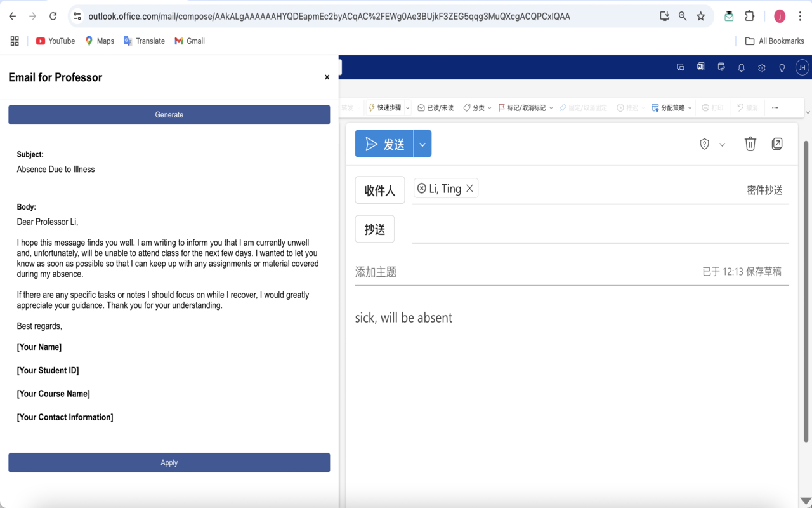Open the Send button's dropdown arrow

[422, 144]
